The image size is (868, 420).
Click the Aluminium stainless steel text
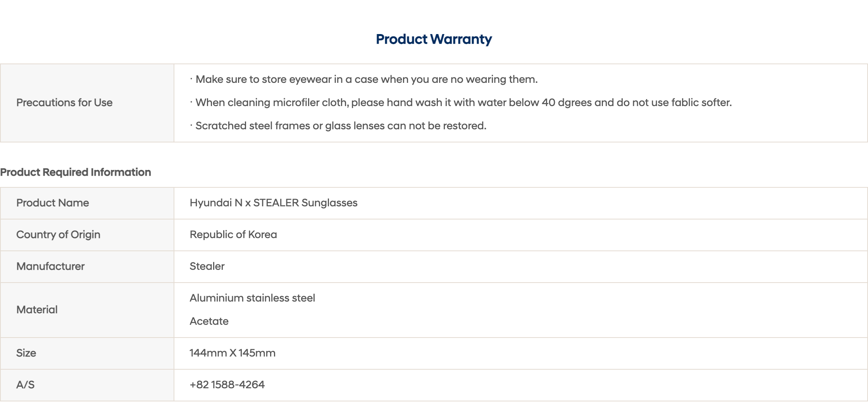tap(252, 298)
